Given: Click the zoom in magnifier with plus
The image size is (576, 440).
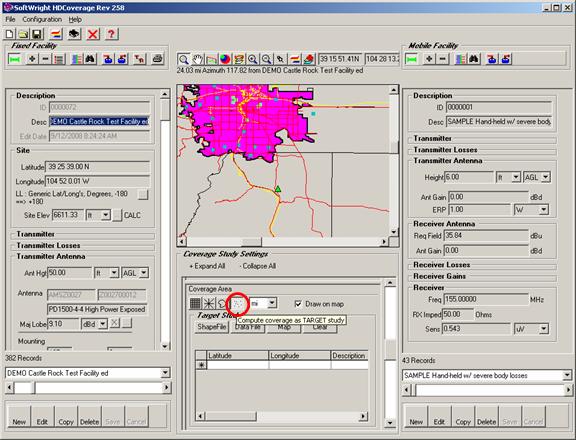Looking at the screenshot, I should (252, 59).
